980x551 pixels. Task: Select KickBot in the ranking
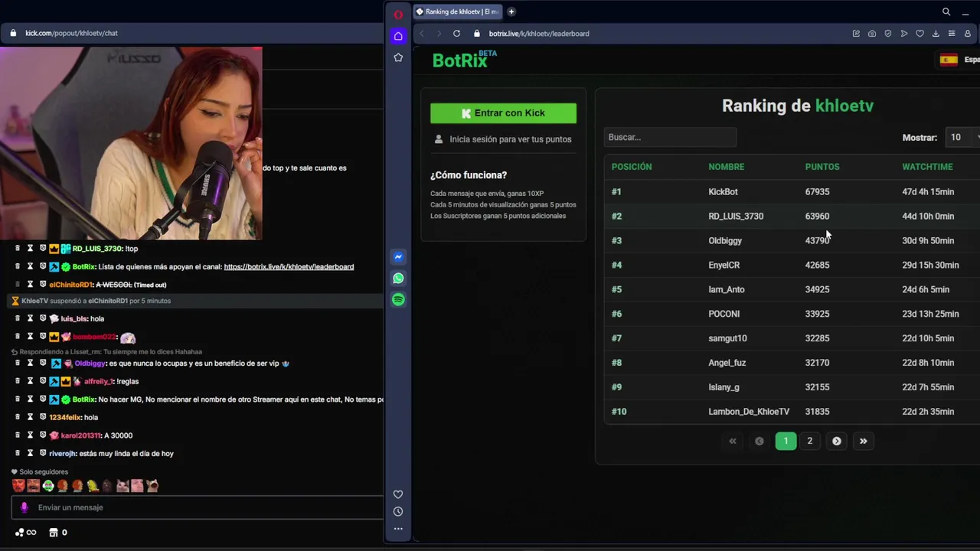(x=723, y=192)
